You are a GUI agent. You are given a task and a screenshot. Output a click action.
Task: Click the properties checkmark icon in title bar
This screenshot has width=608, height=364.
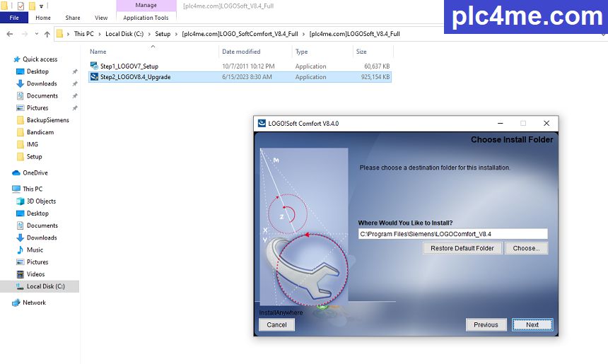click(x=21, y=6)
